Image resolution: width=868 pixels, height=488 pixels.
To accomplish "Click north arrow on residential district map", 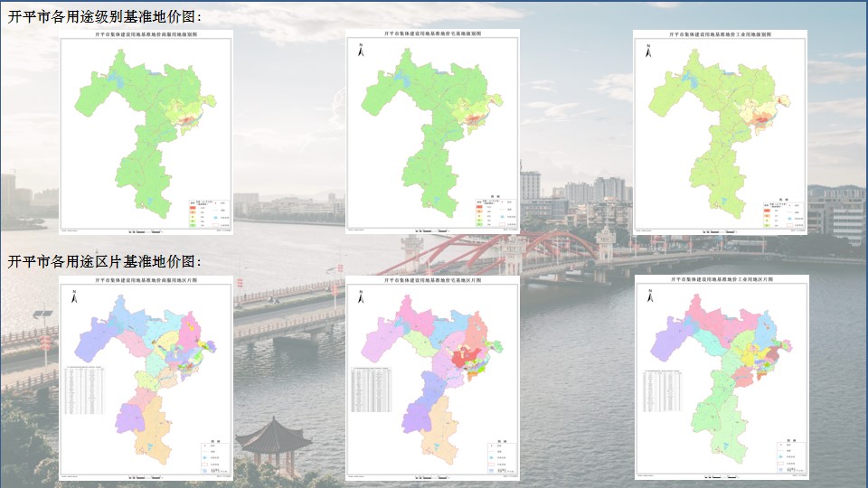I will (360, 296).
